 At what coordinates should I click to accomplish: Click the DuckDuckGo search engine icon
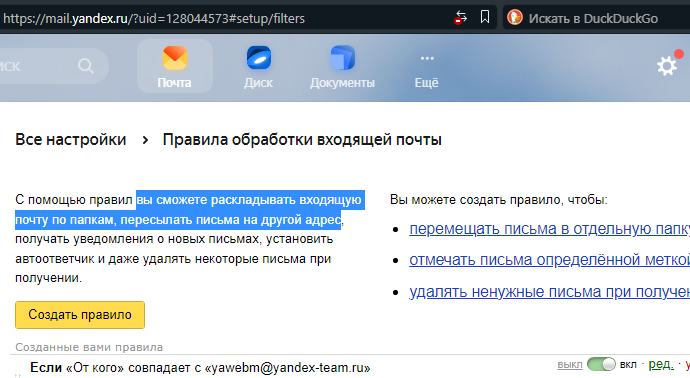coord(514,18)
